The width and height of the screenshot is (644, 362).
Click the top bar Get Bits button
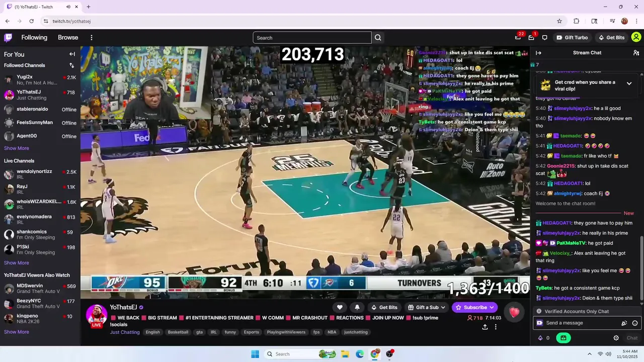pyautogui.click(x=611, y=38)
